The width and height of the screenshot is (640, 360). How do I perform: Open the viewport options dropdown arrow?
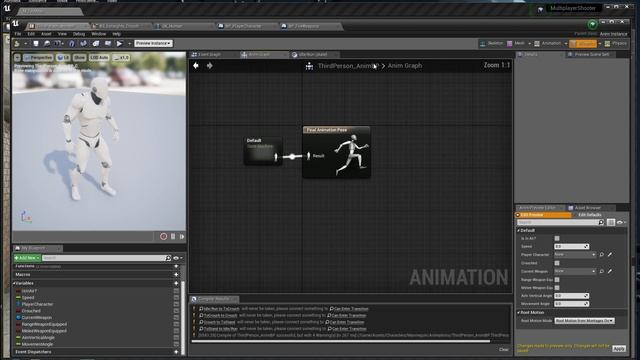tap(18, 58)
